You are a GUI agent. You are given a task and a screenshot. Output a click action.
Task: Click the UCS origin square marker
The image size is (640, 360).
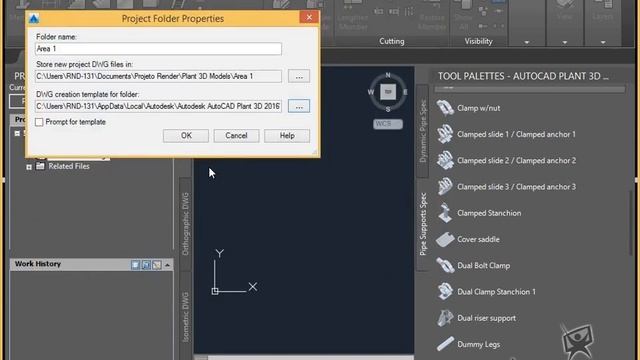(x=215, y=291)
